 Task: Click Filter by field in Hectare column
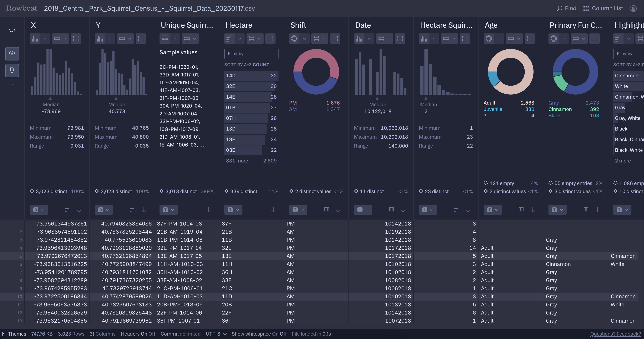[x=251, y=54]
